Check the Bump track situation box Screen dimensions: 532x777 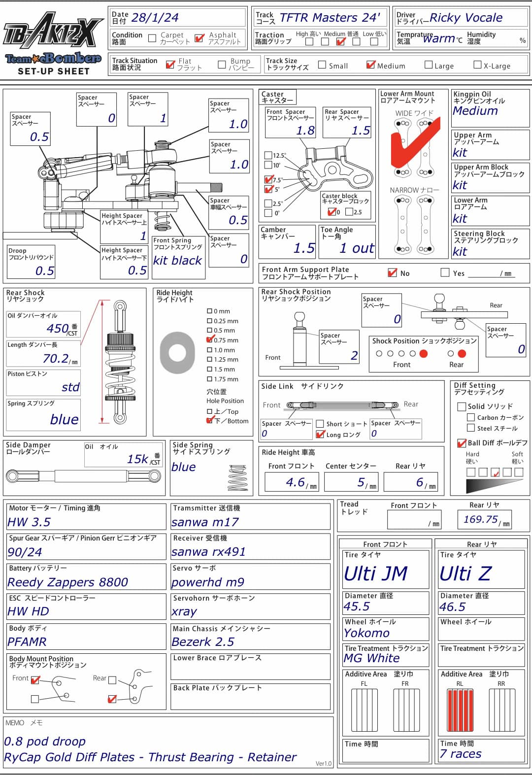pyautogui.click(x=222, y=64)
